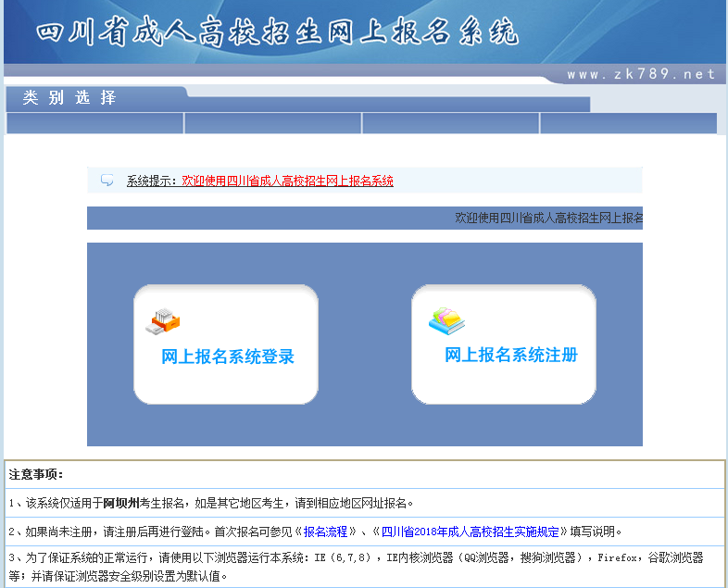This screenshot has height=588, width=728.
Task: Open the red 欢迎使用四川省成人高校招生网上报名系统 link
Action: (x=287, y=181)
